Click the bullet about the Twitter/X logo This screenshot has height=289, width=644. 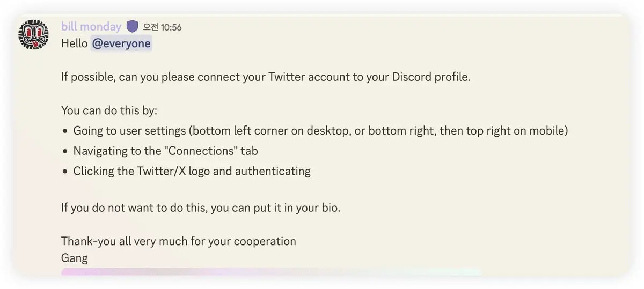(x=192, y=171)
